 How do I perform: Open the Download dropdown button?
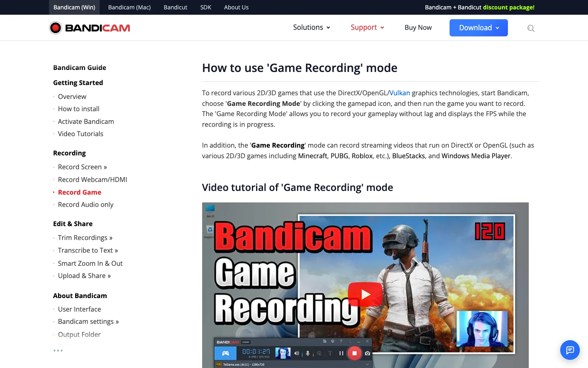click(x=479, y=28)
